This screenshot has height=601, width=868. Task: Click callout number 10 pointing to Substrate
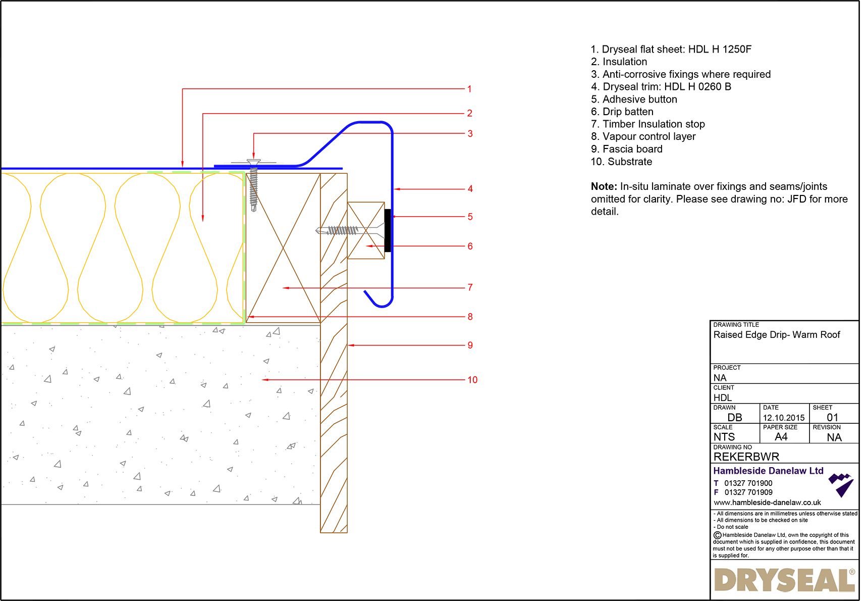click(x=472, y=380)
